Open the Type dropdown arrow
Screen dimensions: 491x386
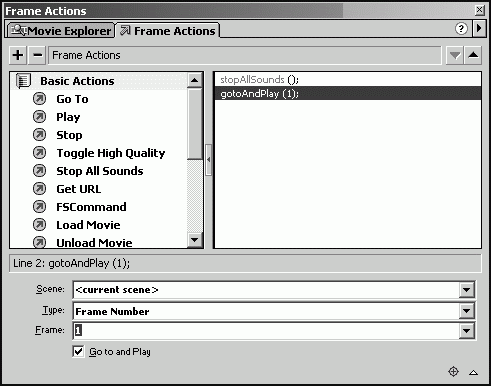point(466,311)
